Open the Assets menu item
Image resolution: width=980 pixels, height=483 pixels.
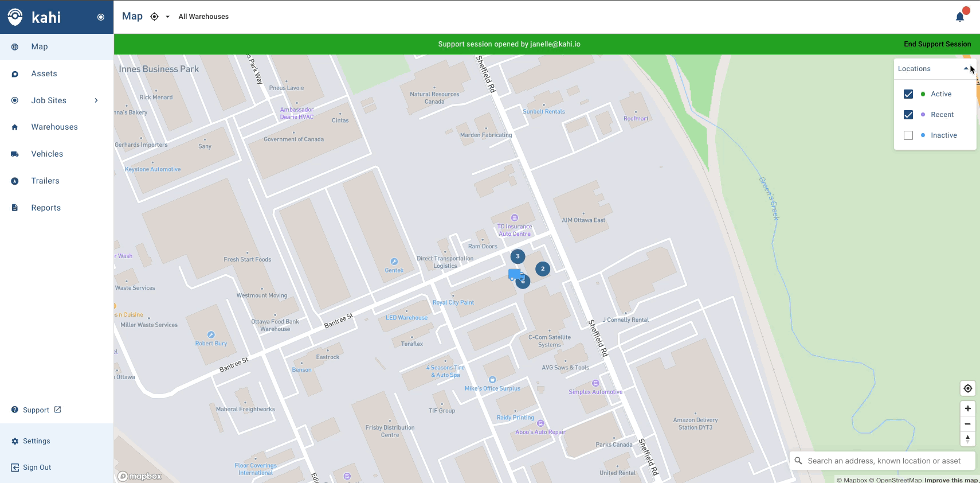(57, 73)
